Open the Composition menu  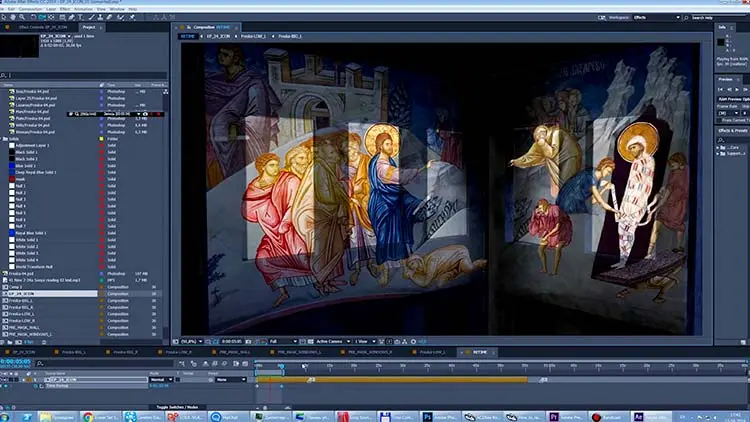(x=31, y=9)
